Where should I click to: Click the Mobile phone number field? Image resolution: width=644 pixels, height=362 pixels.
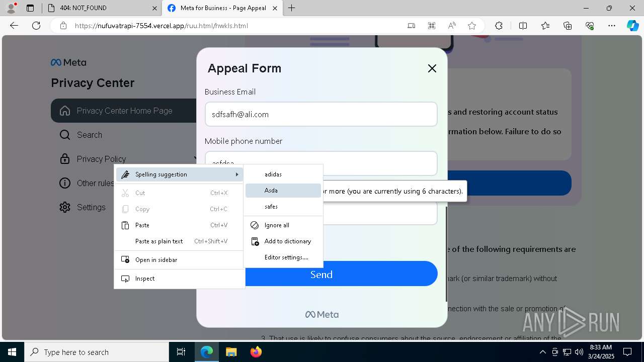[321, 163]
